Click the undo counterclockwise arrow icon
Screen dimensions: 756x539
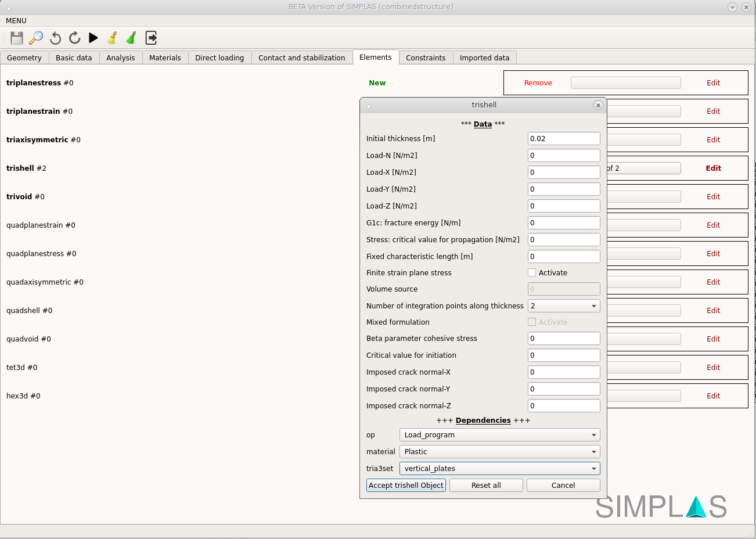pos(55,38)
